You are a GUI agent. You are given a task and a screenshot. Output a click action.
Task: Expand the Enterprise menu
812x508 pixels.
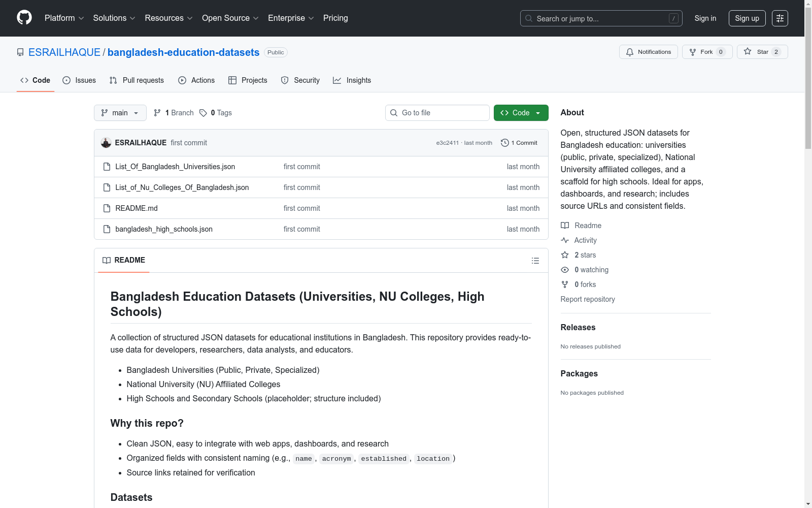tap(291, 18)
